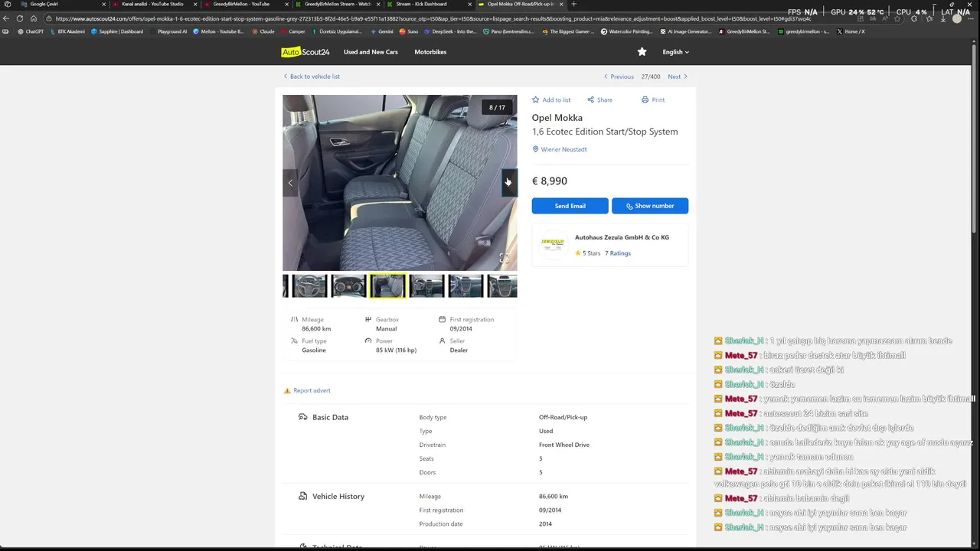Click the € 8,990 price text
This screenshot has width=980, height=551.
point(550,181)
